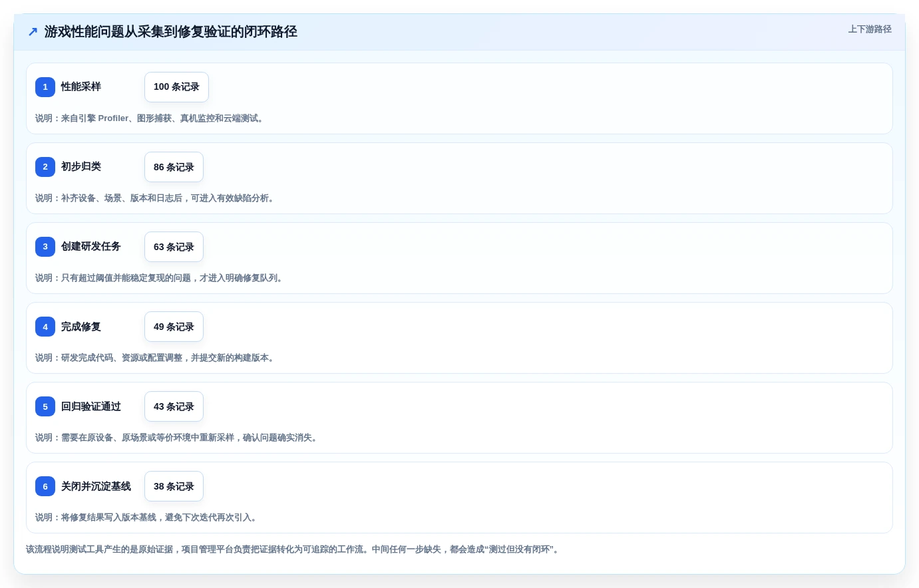
Task: Open the 38 条记录 pill
Action: coord(174,486)
